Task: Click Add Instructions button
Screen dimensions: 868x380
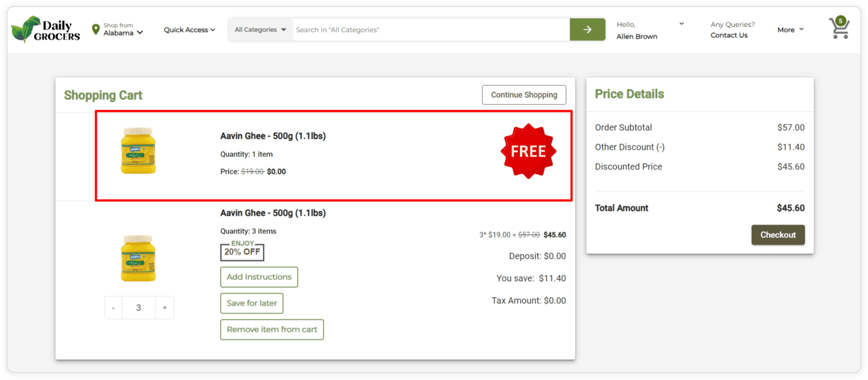Action: [259, 277]
